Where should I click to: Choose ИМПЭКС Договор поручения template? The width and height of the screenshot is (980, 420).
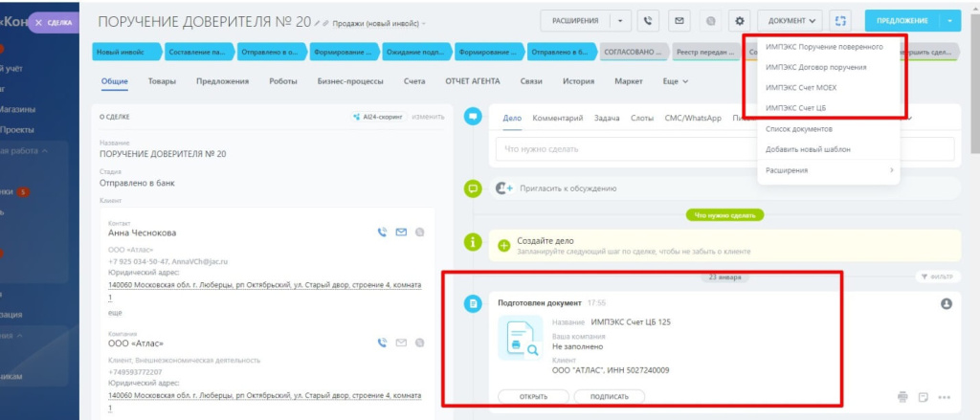tap(816, 67)
